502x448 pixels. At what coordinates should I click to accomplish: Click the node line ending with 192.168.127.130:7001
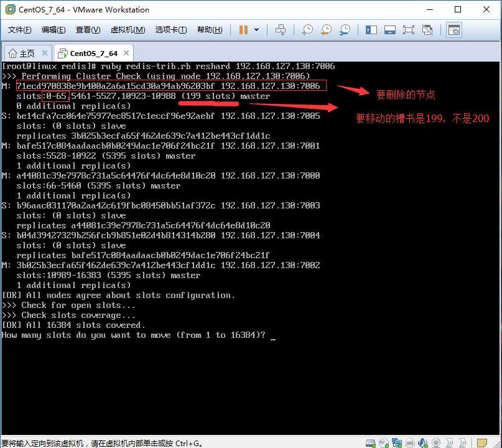[160, 146]
